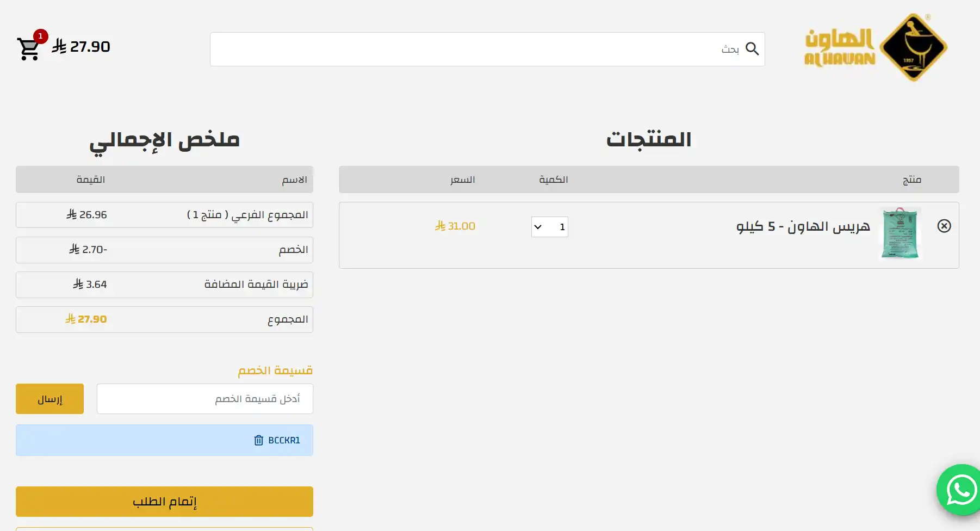This screenshot has height=531, width=980.
Task: Click إتمام الطلب checkout button
Action: click(x=164, y=502)
